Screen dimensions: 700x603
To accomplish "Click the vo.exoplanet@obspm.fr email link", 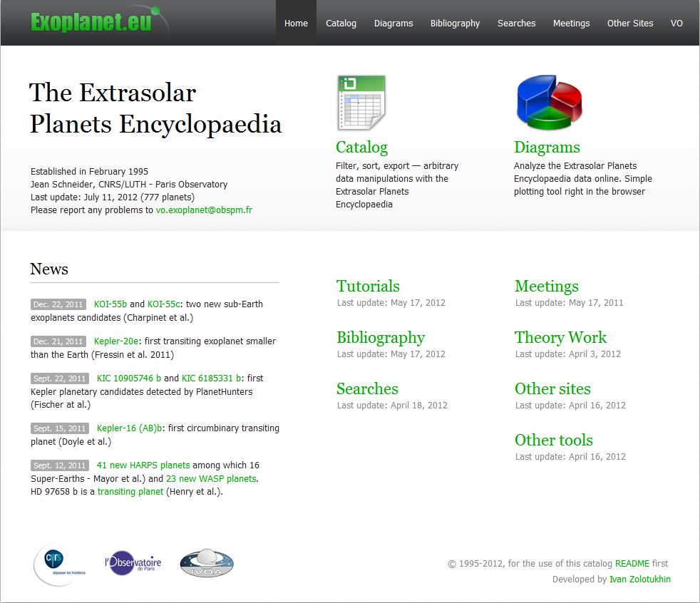I will pyautogui.click(x=204, y=210).
